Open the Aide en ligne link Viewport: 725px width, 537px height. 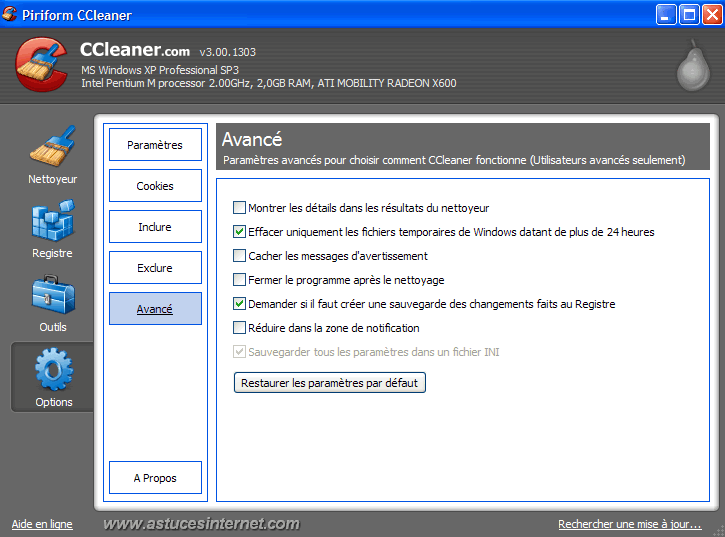coord(42,524)
